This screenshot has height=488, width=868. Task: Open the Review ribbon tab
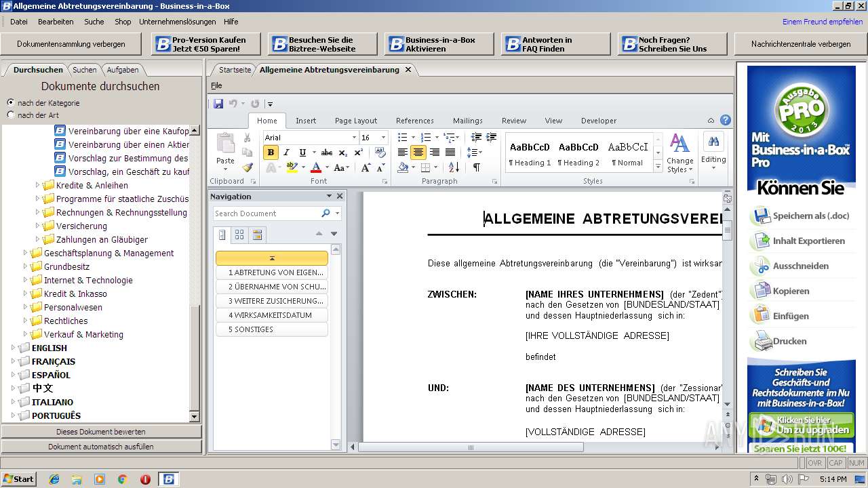tap(514, 121)
